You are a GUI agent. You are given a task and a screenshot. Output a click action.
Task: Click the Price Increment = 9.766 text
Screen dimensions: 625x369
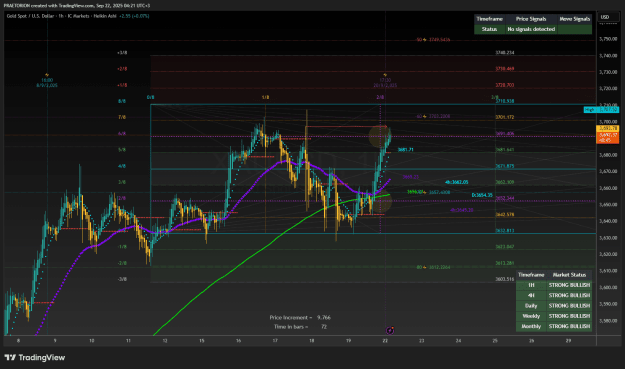coord(300,318)
